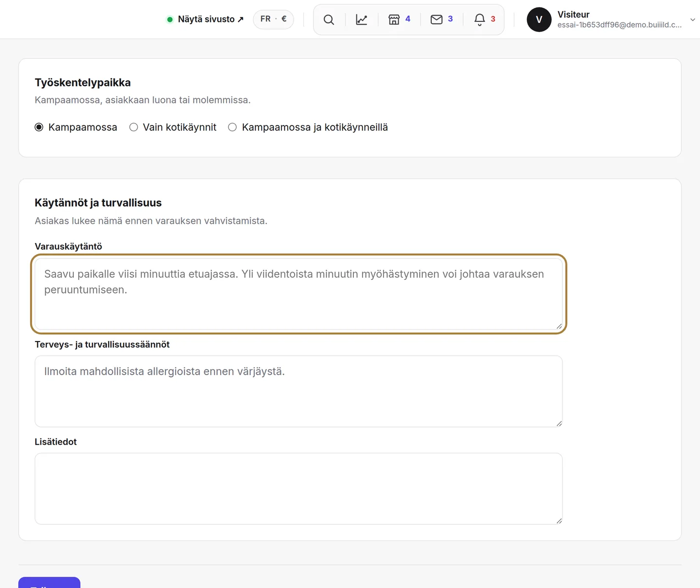
Task: Click the text "Asiakas lukee nämä ennen varauksen vahvistamista."
Action: [x=151, y=221]
